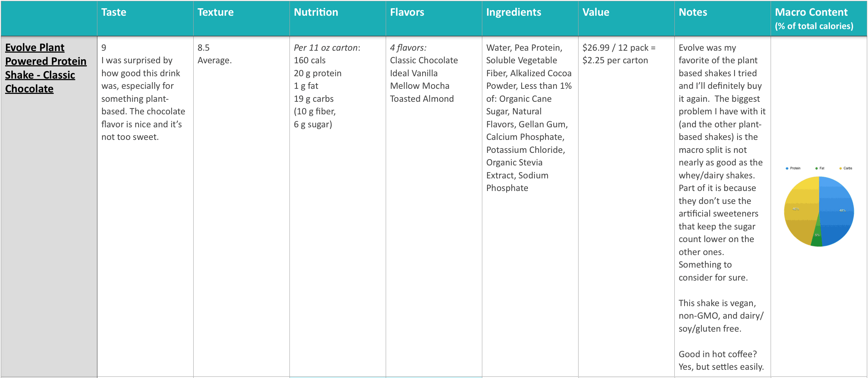The width and height of the screenshot is (868, 378).
Task: Open the Evolve Plant Powered Protein Shake link
Action: 46,68
